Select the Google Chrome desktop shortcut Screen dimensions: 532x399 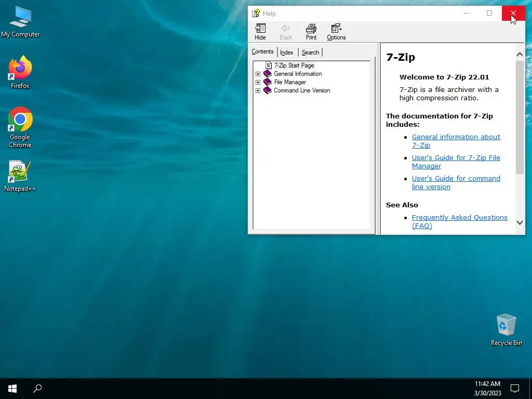(x=20, y=128)
